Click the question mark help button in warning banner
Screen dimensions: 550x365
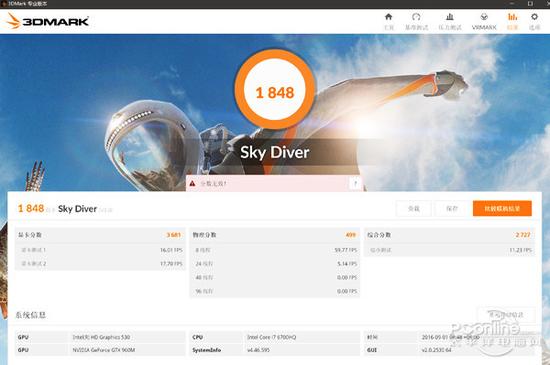click(x=355, y=183)
